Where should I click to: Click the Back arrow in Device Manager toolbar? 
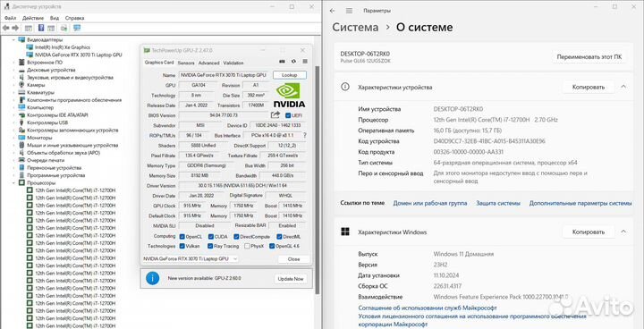(x=5, y=28)
